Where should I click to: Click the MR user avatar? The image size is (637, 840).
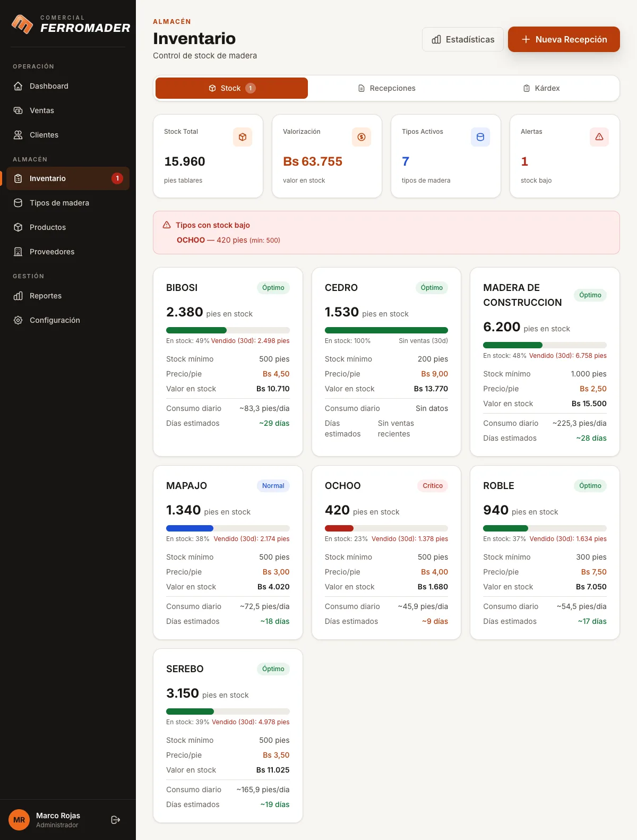coord(19,820)
